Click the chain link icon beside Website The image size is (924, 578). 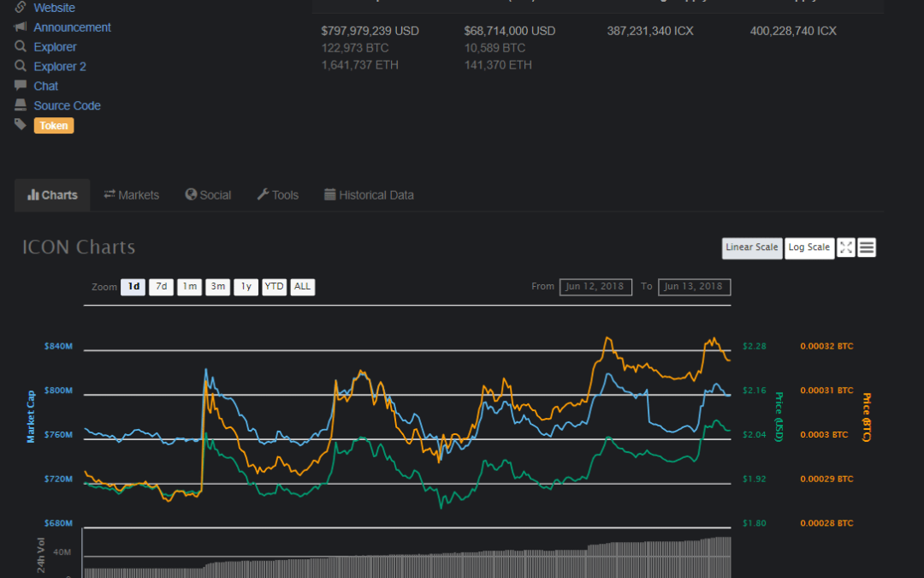pos(20,7)
